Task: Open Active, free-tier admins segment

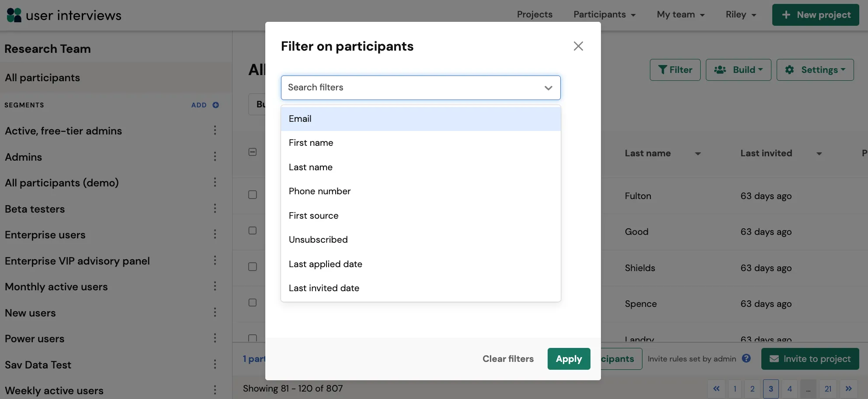Action: point(63,131)
